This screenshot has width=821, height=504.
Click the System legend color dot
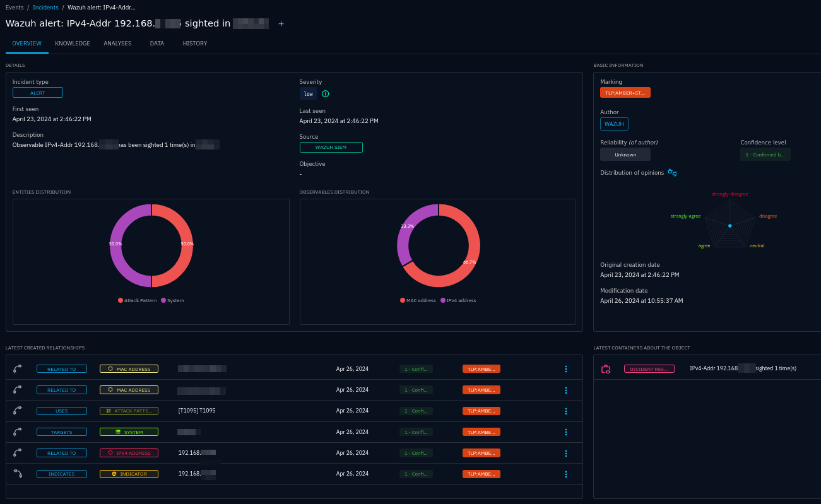click(x=163, y=300)
